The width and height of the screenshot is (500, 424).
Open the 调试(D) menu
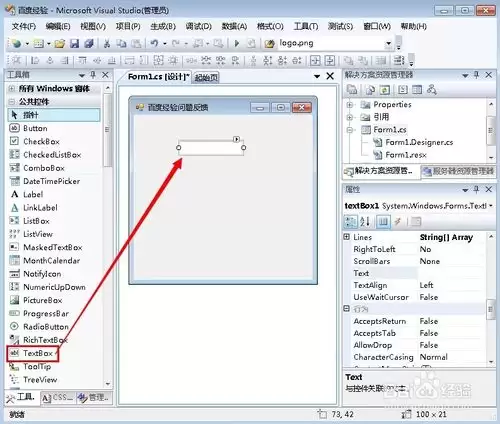point(199,26)
